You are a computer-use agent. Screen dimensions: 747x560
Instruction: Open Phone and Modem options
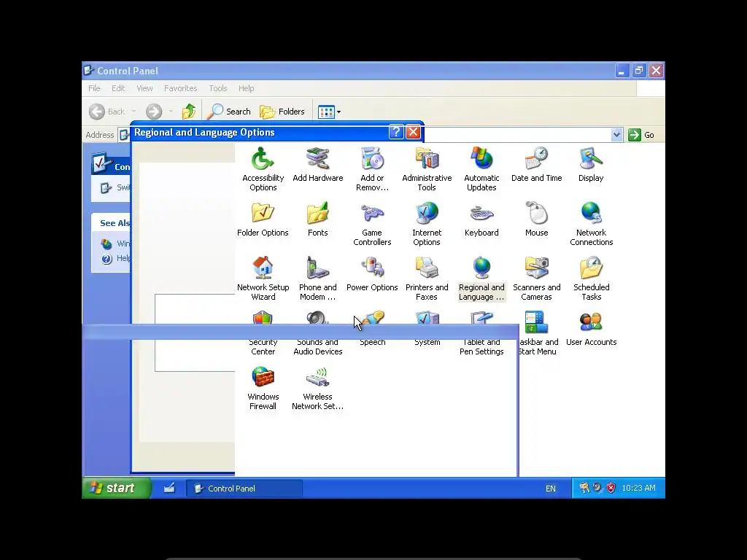[x=318, y=278]
